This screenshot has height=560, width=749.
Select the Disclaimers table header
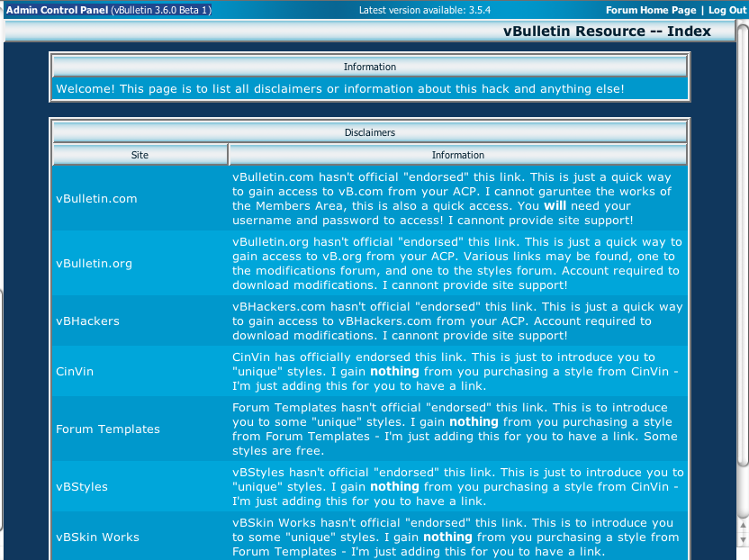(369, 132)
